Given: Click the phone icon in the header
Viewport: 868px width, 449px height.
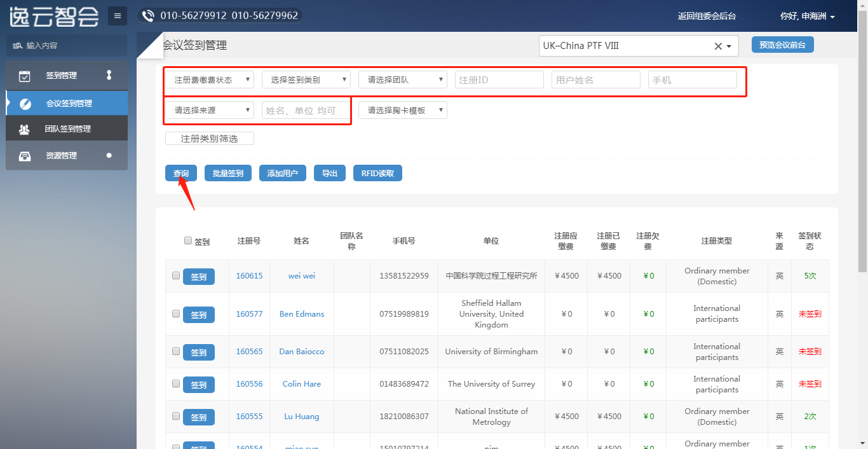Looking at the screenshot, I should (149, 16).
